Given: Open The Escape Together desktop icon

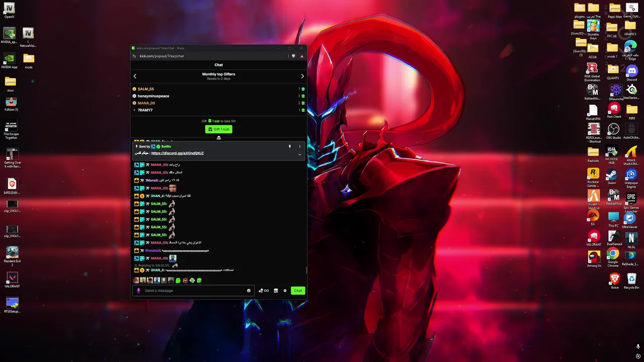Looking at the screenshot, I should click(x=11, y=130).
